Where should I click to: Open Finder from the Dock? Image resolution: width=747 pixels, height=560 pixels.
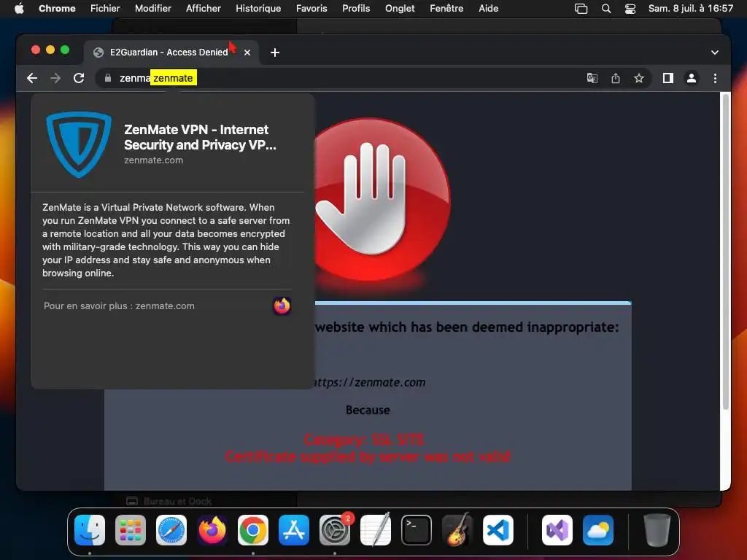tap(90, 530)
